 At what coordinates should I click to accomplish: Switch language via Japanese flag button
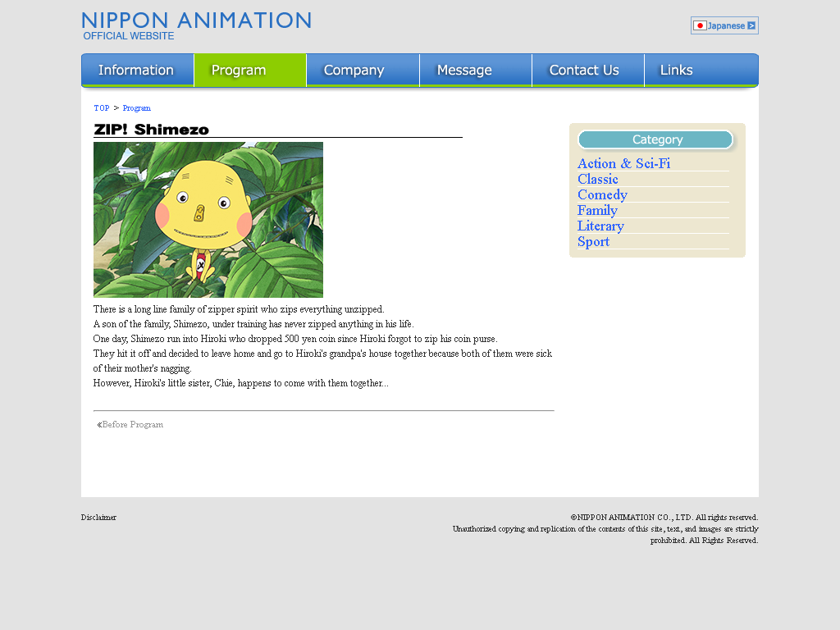[724, 25]
